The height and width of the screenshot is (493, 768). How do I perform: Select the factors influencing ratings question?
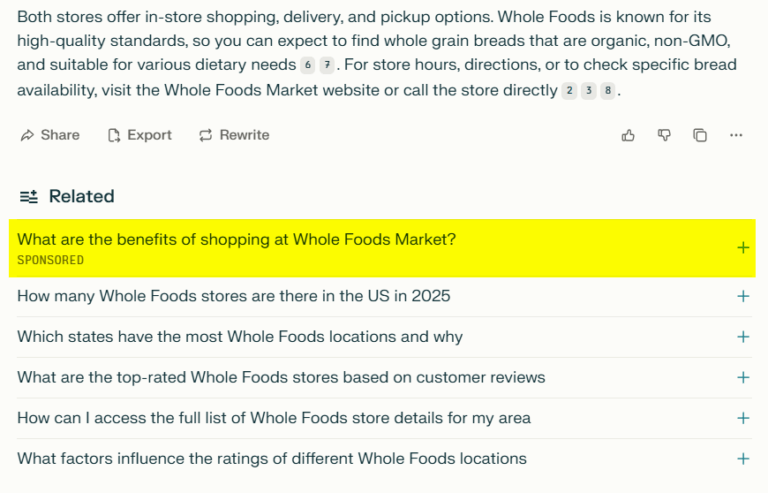(x=271, y=459)
